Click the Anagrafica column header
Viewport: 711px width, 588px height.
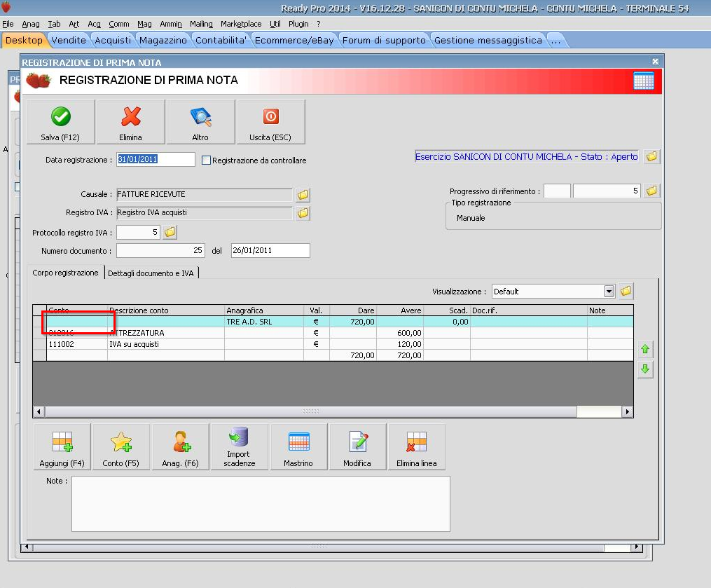pyautogui.click(x=264, y=310)
